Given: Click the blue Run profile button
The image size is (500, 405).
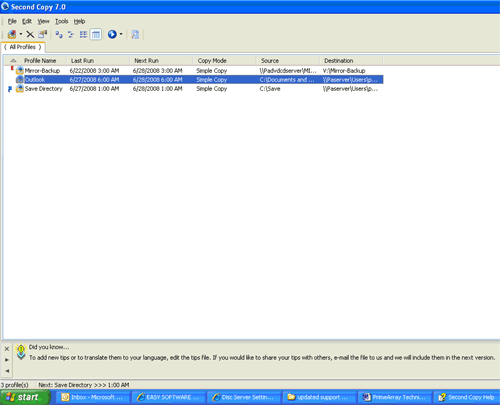Looking at the screenshot, I should click(x=112, y=34).
